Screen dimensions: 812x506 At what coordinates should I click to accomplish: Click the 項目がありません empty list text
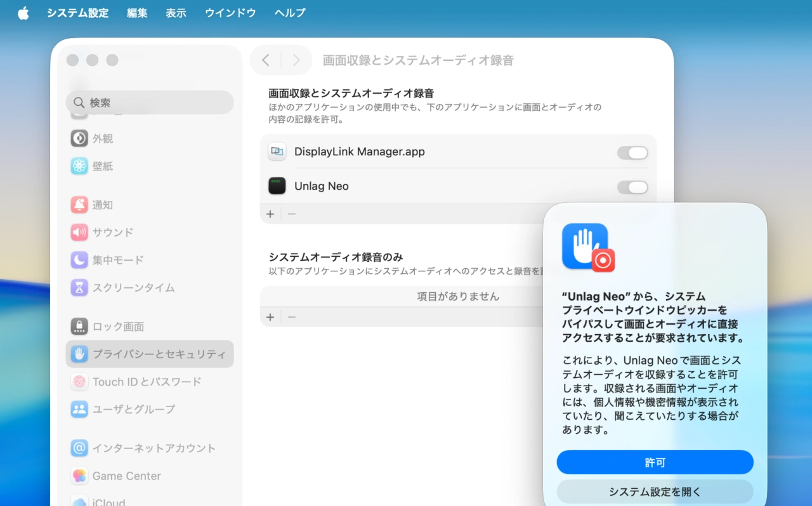pyautogui.click(x=458, y=296)
